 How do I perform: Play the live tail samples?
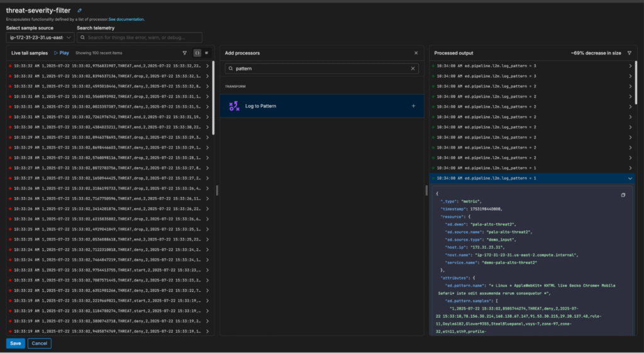[62, 53]
